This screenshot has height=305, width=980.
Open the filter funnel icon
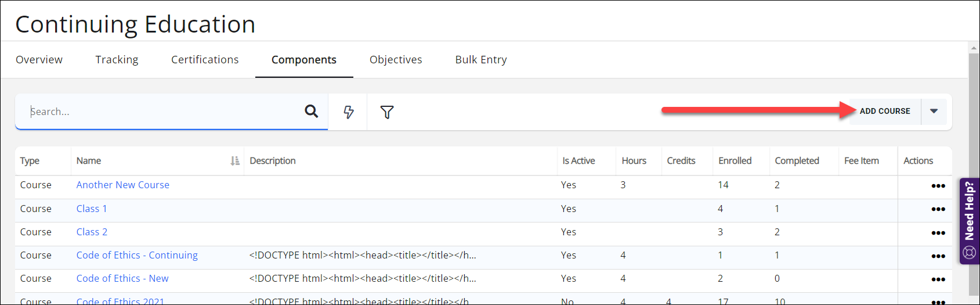(387, 112)
